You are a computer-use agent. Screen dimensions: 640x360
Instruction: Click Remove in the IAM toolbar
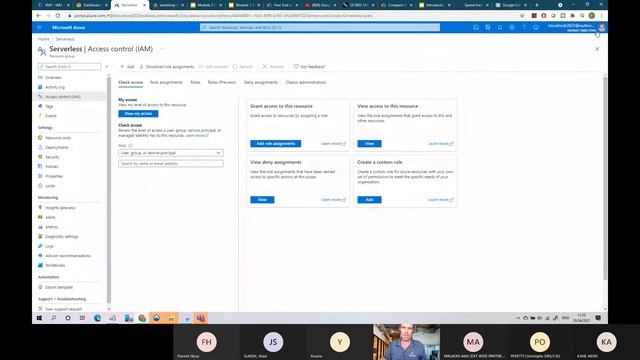click(x=273, y=67)
